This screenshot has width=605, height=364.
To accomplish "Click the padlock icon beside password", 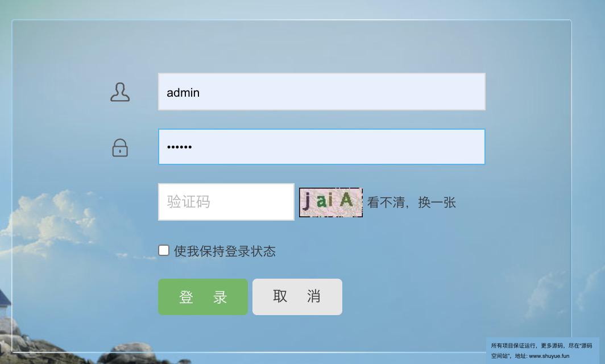I will click(x=120, y=148).
